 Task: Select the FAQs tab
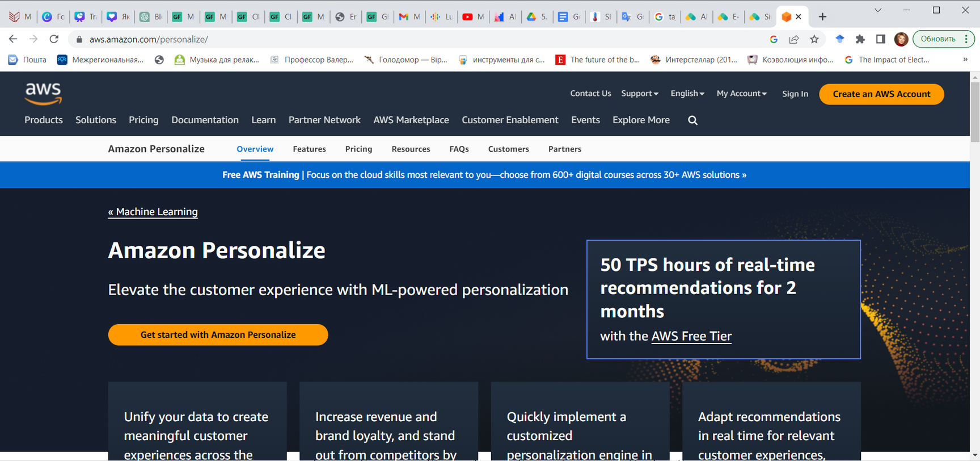tap(459, 149)
